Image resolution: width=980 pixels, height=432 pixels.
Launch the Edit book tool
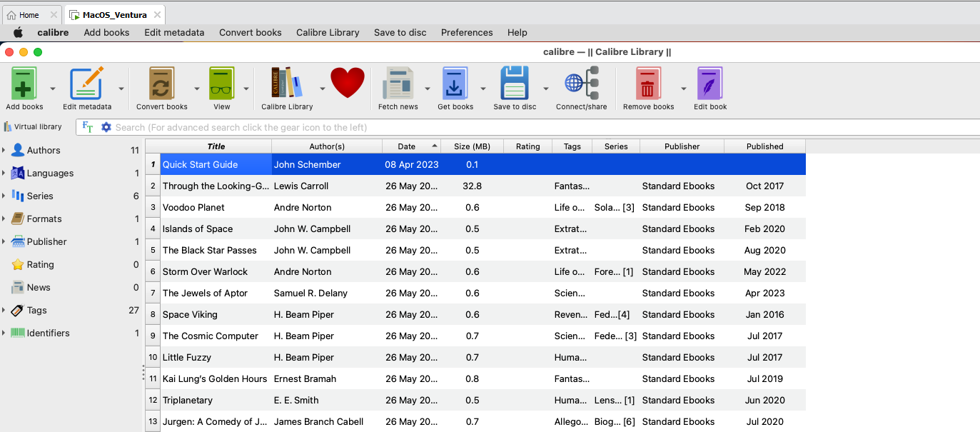tap(709, 85)
